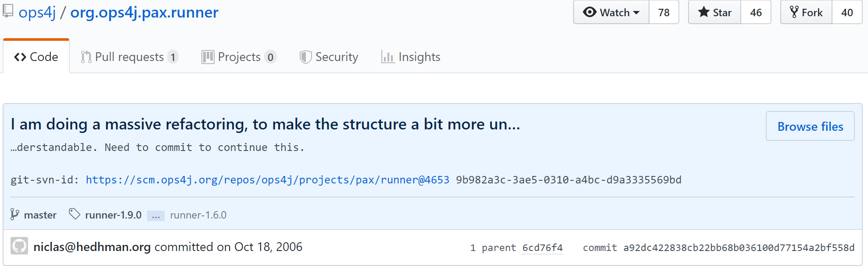Switch to the Pull requests tab
Screen dimensions: 868x269
[x=129, y=57]
